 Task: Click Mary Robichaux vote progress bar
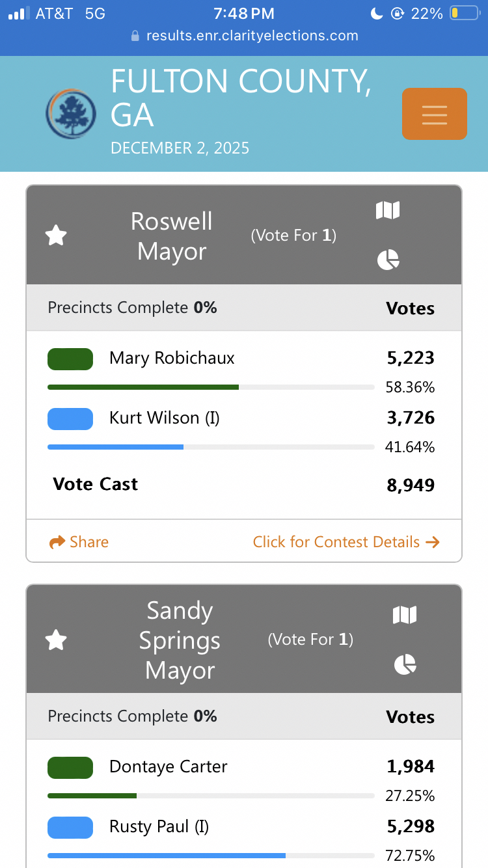211,387
